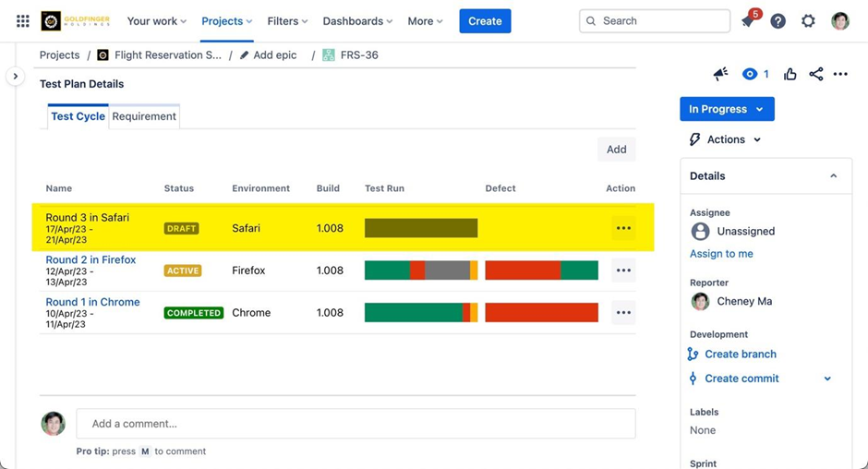Toggle the watch eye icon
This screenshot has height=469, width=868.
[x=751, y=74]
